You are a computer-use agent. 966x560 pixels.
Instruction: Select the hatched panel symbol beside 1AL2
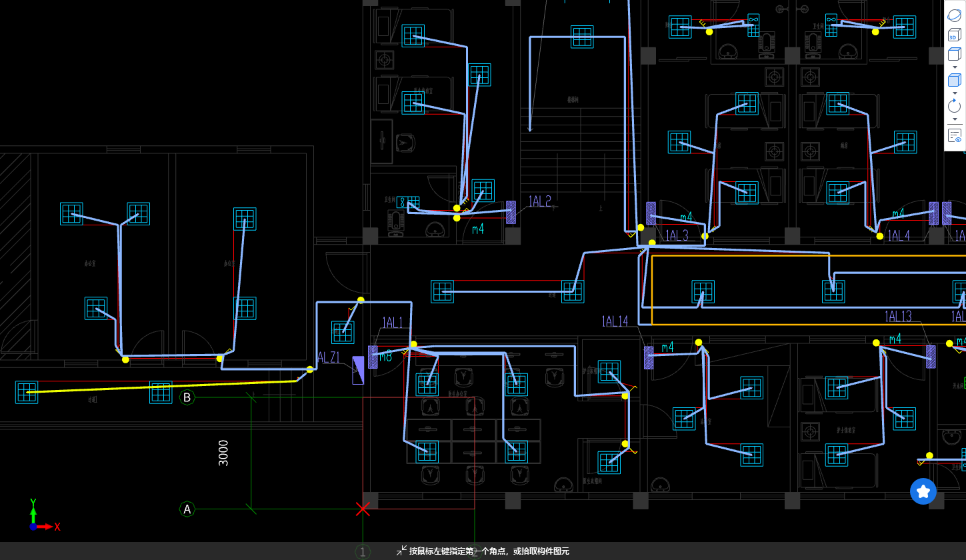pyautogui.click(x=511, y=212)
